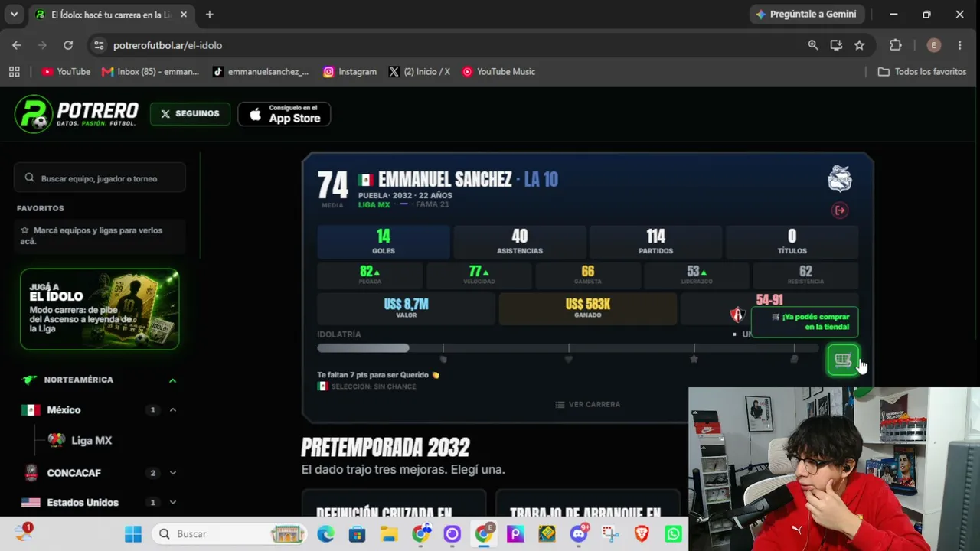This screenshot has height=551, width=980.
Task: Click the address bar URL
Action: pos(168,45)
